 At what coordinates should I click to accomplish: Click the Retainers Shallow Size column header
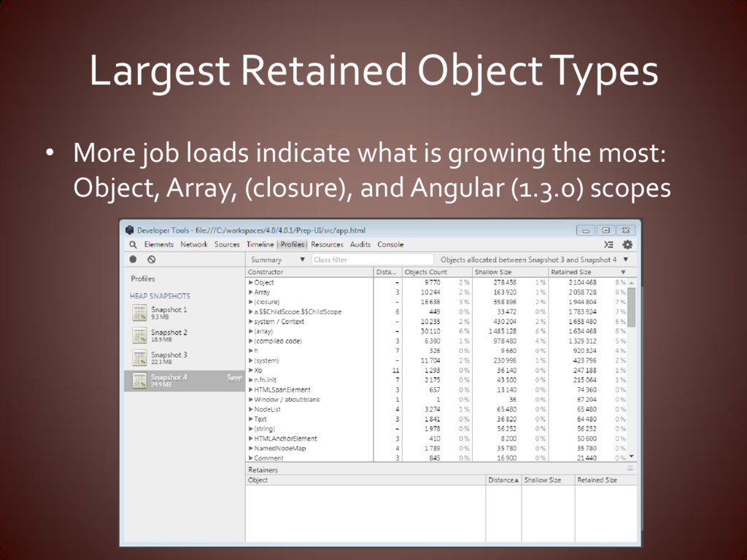point(549,480)
